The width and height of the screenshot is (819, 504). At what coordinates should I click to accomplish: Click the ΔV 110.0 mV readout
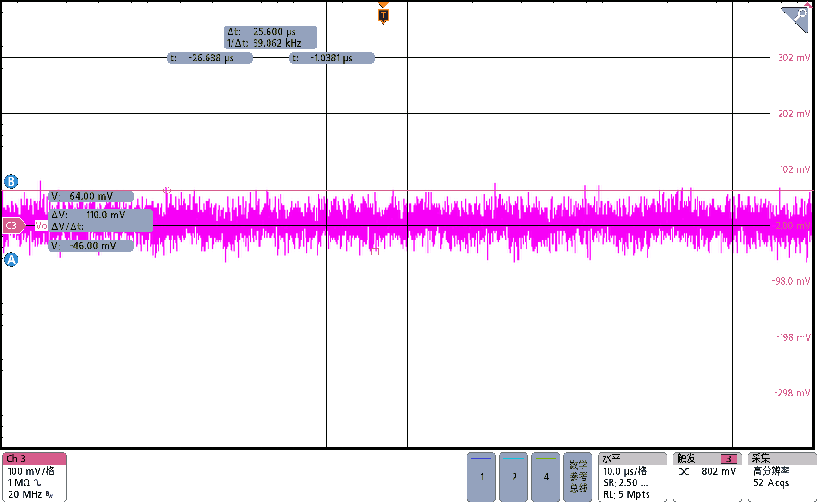[101, 221]
